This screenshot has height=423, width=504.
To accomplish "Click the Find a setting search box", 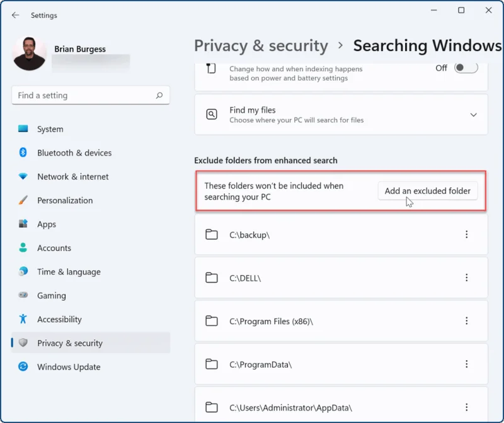I will click(x=91, y=95).
